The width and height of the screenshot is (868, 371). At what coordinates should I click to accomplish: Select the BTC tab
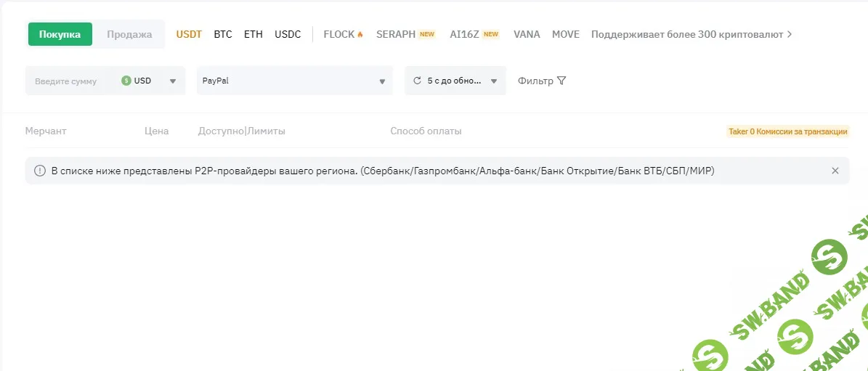[x=223, y=34]
